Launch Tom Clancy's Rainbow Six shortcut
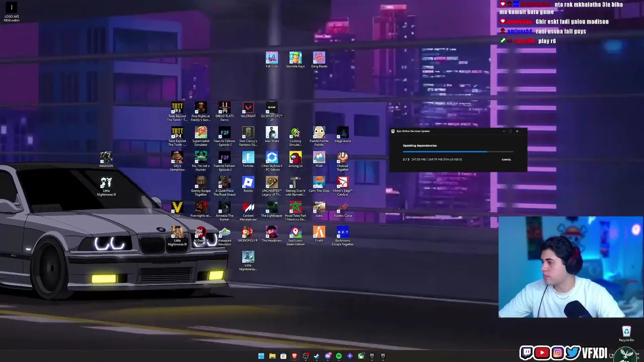The width and height of the screenshot is (644, 362). pos(248,136)
